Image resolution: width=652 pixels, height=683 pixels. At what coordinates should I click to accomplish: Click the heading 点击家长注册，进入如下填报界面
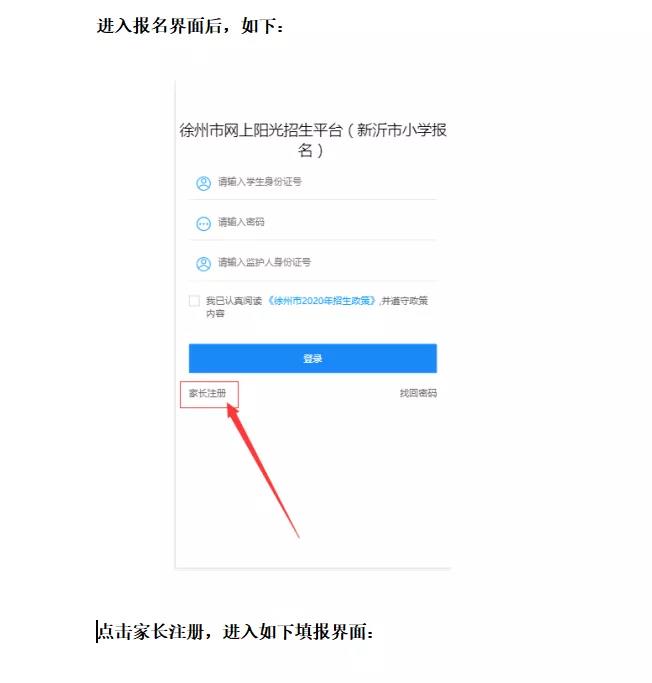(x=235, y=632)
